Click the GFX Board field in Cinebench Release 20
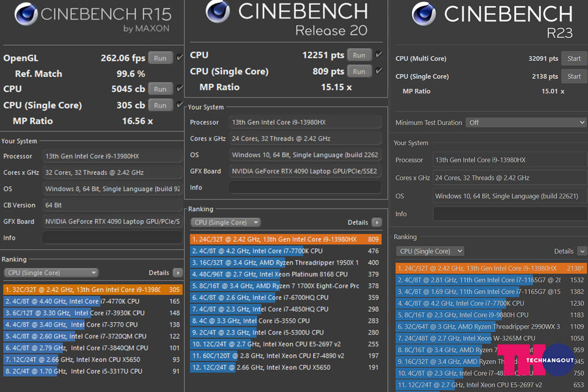The width and height of the screenshot is (588, 392). coord(305,171)
